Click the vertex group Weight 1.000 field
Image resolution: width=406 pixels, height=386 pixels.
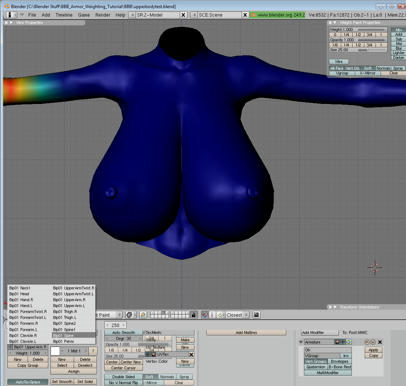[28, 353]
